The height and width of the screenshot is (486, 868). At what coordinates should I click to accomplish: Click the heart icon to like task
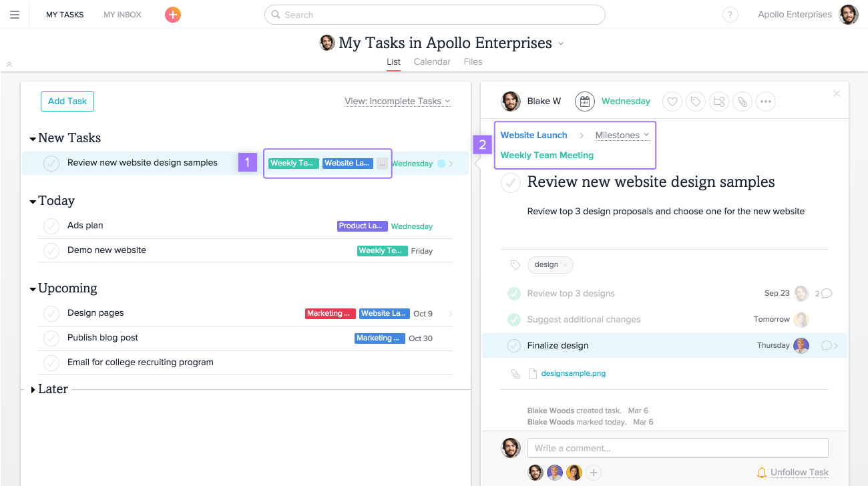pos(672,101)
